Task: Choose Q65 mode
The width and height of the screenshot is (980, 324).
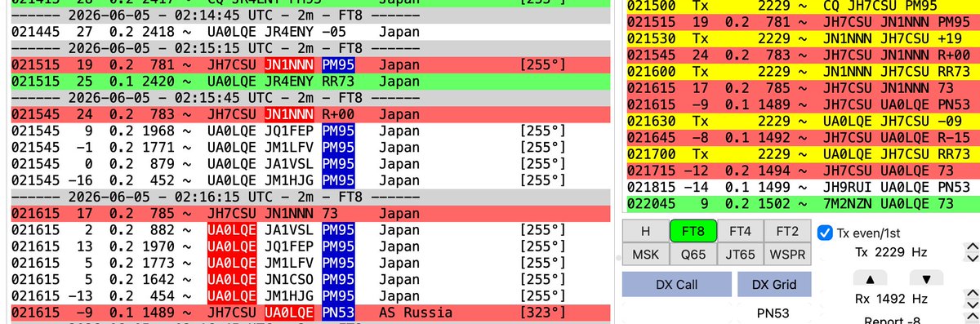Action: [693, 255]
